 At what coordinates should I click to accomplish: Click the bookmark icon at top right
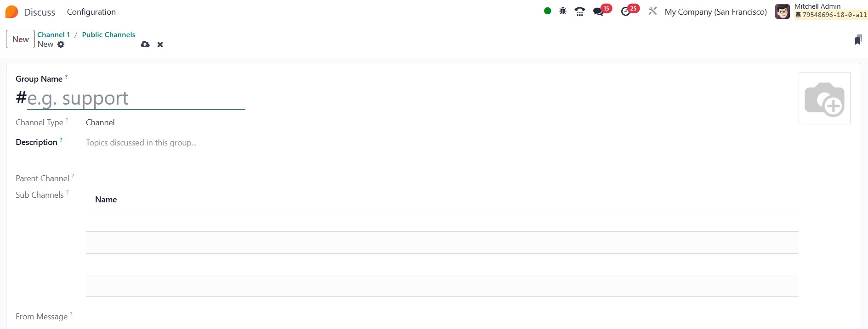coord(858,40)
